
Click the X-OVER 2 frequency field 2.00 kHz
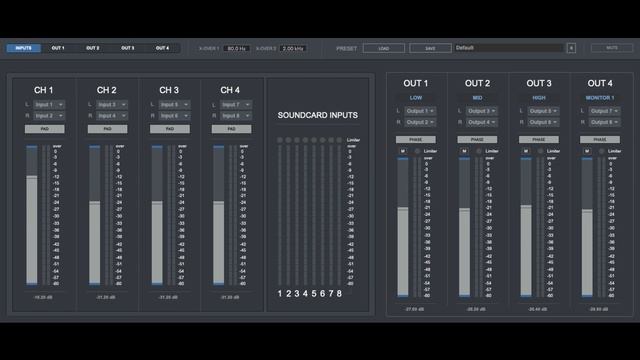(x=293, y=48)
